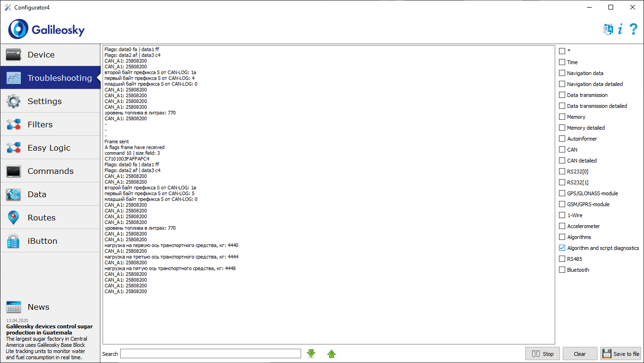Click the Galileosky logo
The image size is (644, 363).
pyautogui.click(x=47, y=29)
